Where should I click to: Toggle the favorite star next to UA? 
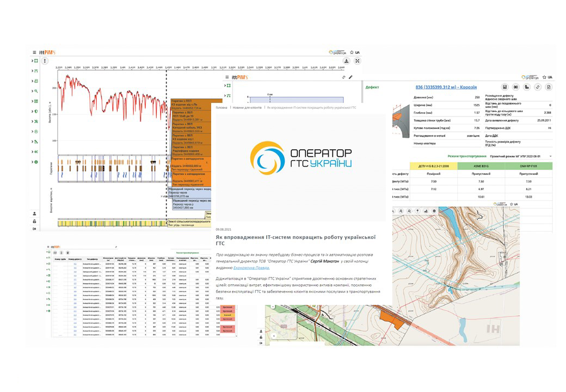(352, 52)
